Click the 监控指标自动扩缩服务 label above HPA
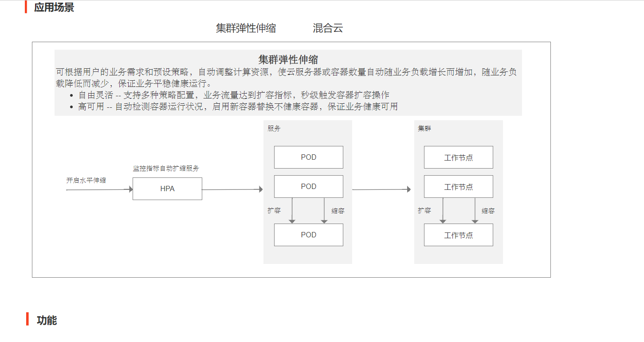The height and width of the screenshot is (342, 644). pos(166,169)
